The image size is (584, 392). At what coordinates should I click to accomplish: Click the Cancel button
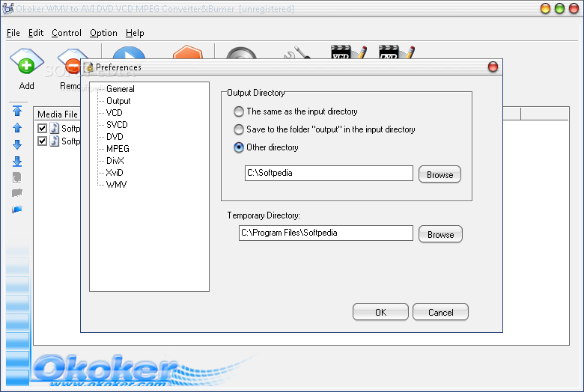coord(440,312)
